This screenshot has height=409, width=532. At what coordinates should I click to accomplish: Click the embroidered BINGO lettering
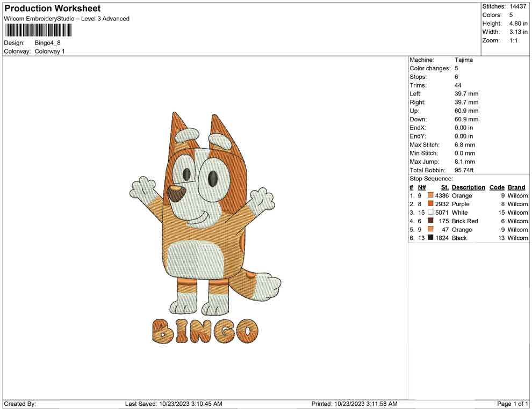pos(205,331)
